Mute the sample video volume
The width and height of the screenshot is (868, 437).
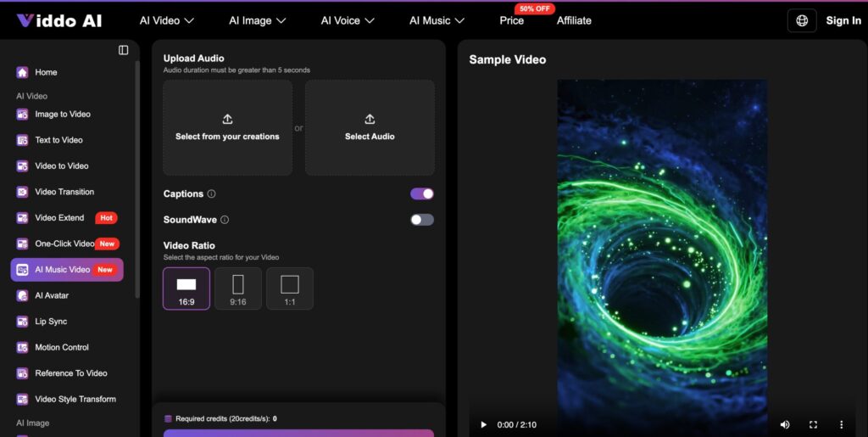tap(784, 425)
